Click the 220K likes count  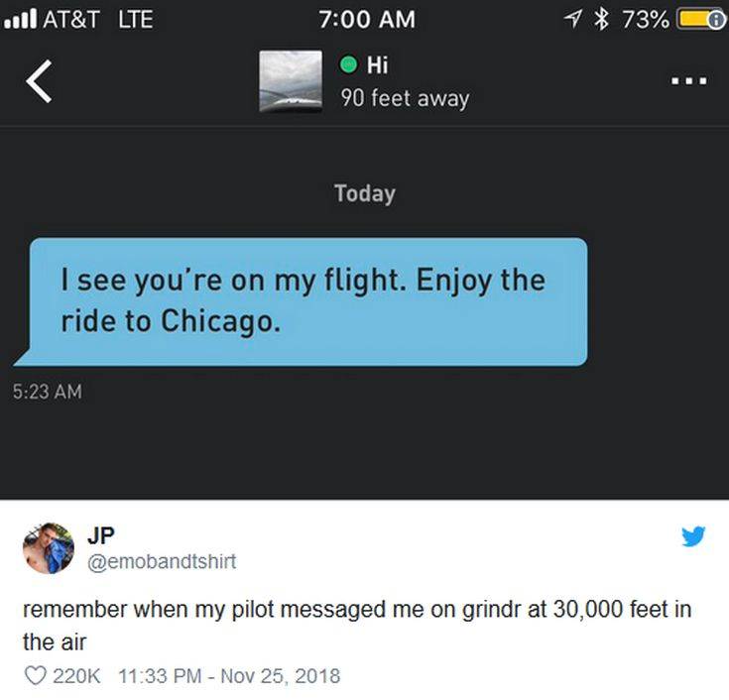click(75, 676)
